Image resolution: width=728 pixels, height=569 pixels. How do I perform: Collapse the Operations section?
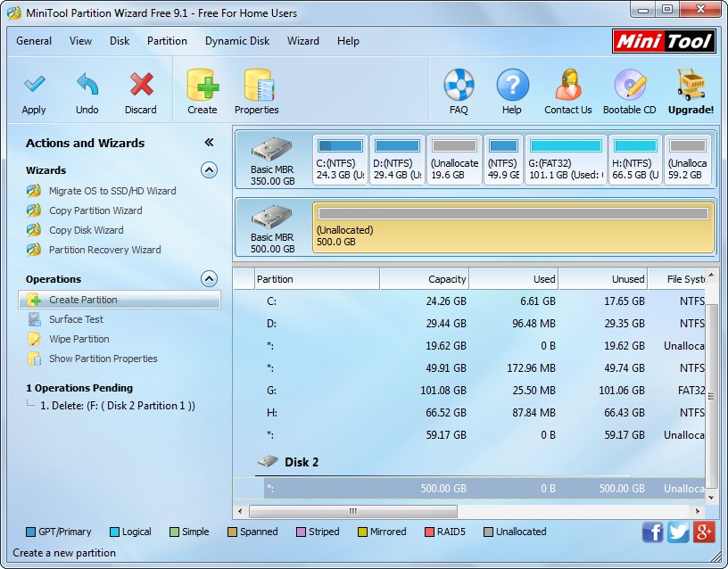click(209, 279)
